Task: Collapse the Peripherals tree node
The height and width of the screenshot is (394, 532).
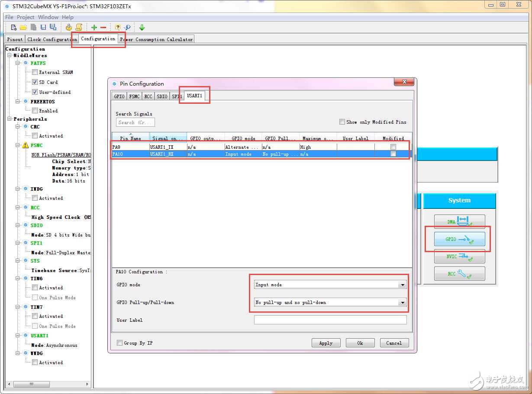Action: pos(10,119)
